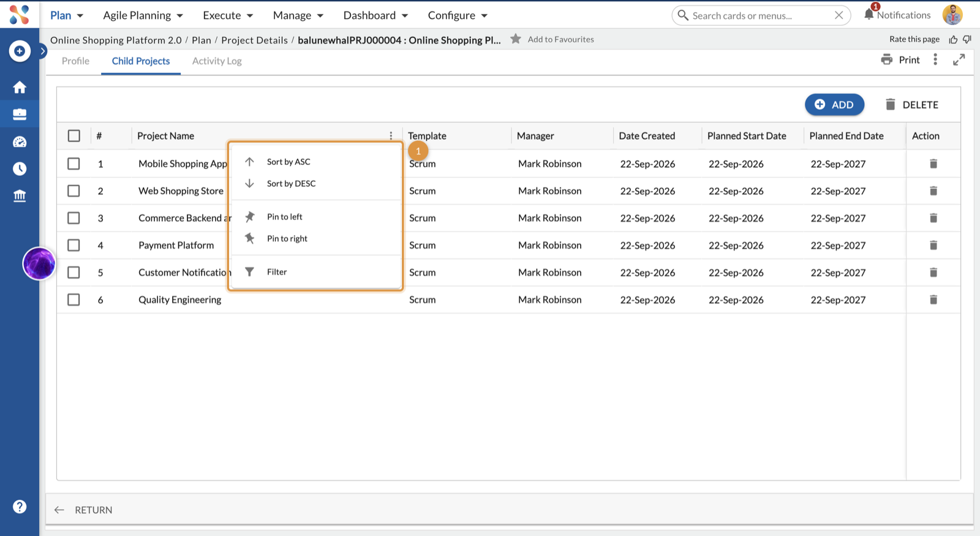Click Quality Engineering project name
The height and width of the screenshot is (536, 980).
point(179,300)
